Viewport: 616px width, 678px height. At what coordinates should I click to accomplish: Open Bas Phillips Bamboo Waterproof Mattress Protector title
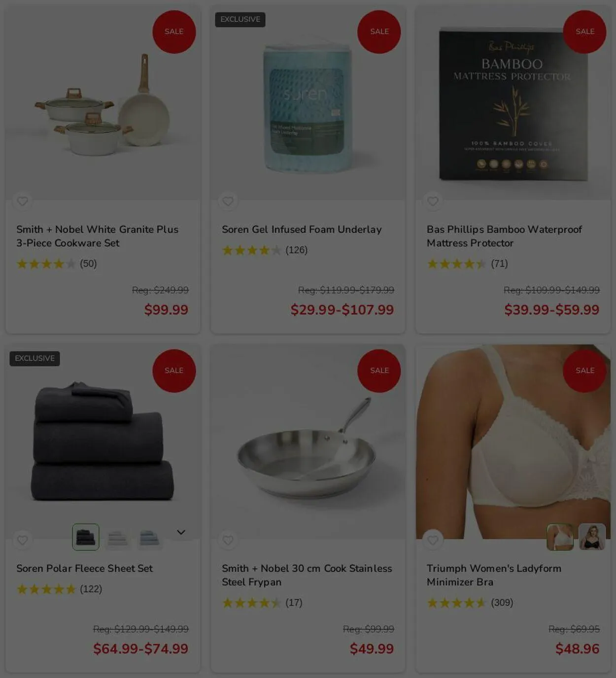(504, 236)
